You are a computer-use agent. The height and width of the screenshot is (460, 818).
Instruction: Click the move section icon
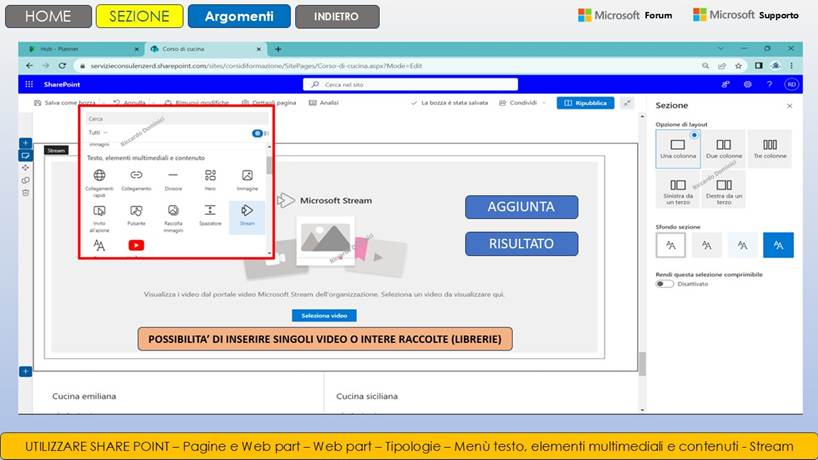[x=25, y=168]
